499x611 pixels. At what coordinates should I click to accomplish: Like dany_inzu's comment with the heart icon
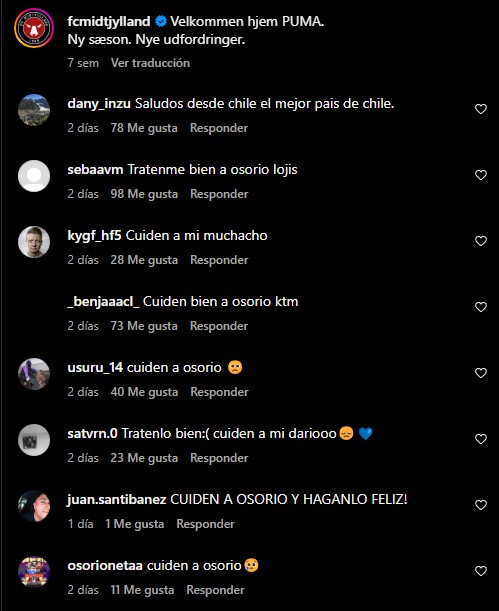pyautogui.click(x=481, y=109)
